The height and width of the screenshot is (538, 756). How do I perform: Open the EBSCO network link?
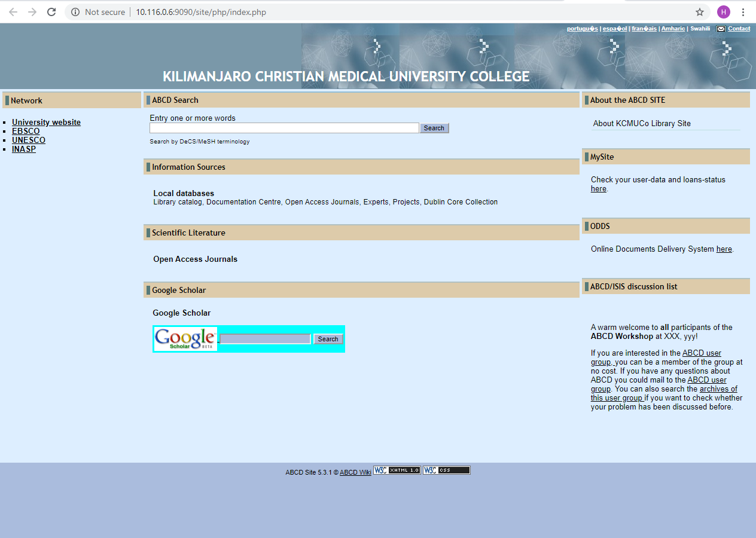pyautogui.click(x=26, y=131)
